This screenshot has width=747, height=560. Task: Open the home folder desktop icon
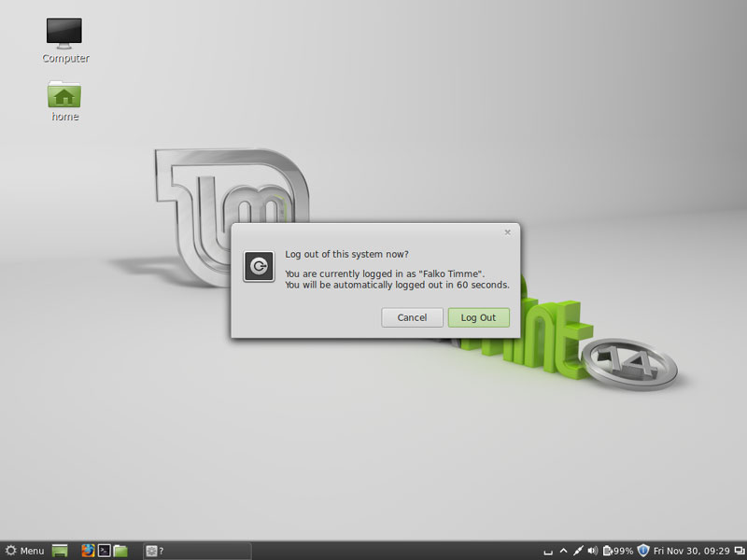coord(64,101)
